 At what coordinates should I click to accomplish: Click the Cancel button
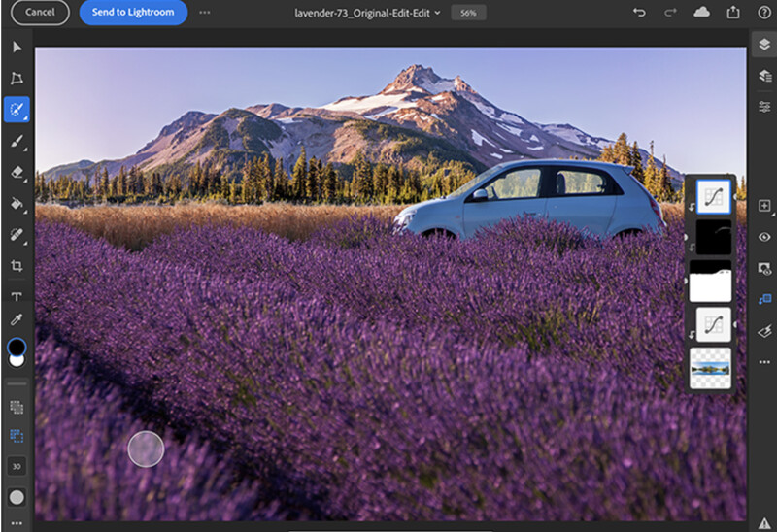tap(40, 13)
